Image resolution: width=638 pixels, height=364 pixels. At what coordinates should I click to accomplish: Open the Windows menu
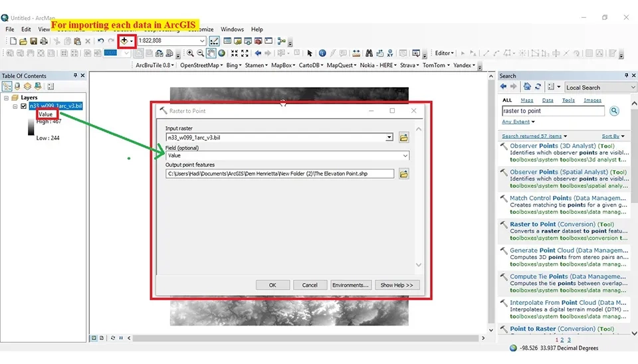pyautogui.click(x=232, y=29)
